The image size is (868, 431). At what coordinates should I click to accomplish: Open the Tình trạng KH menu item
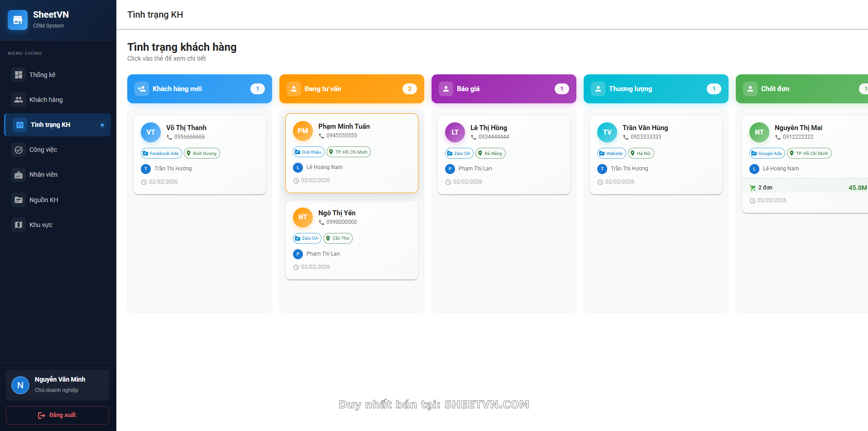coord(58,125)
